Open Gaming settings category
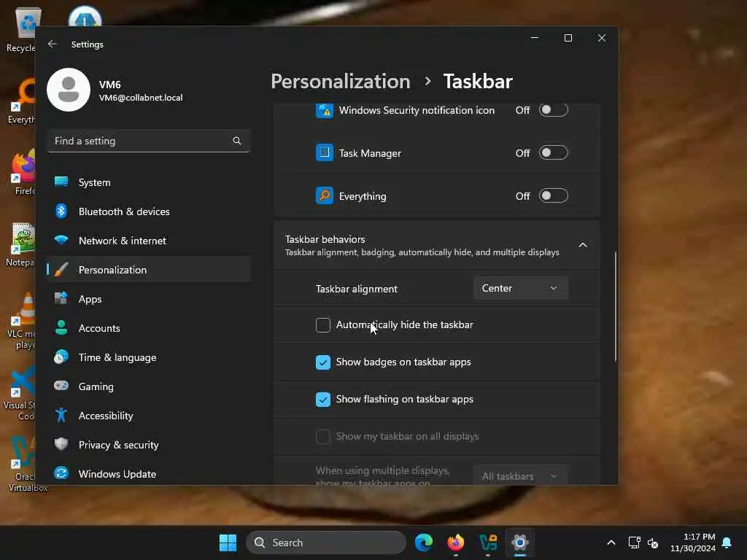 point(149,386)
